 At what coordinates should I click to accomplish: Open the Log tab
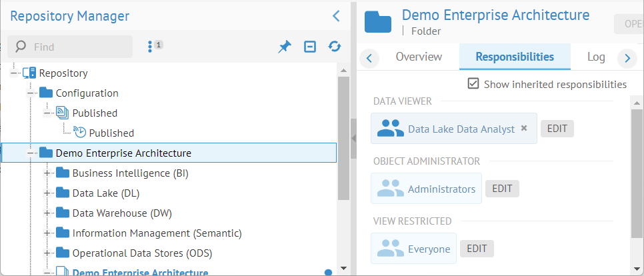596,57
